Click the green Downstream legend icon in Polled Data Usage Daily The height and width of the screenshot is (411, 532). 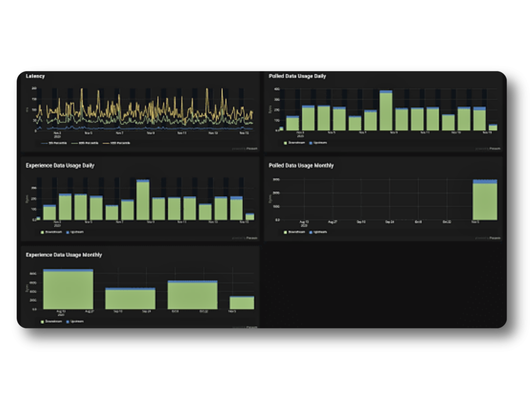284,143
